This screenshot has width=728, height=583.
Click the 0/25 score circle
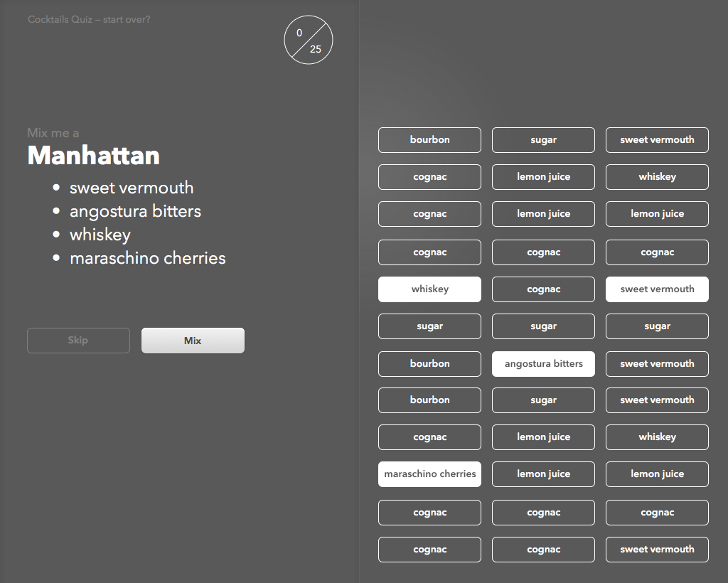pos(308,41)
